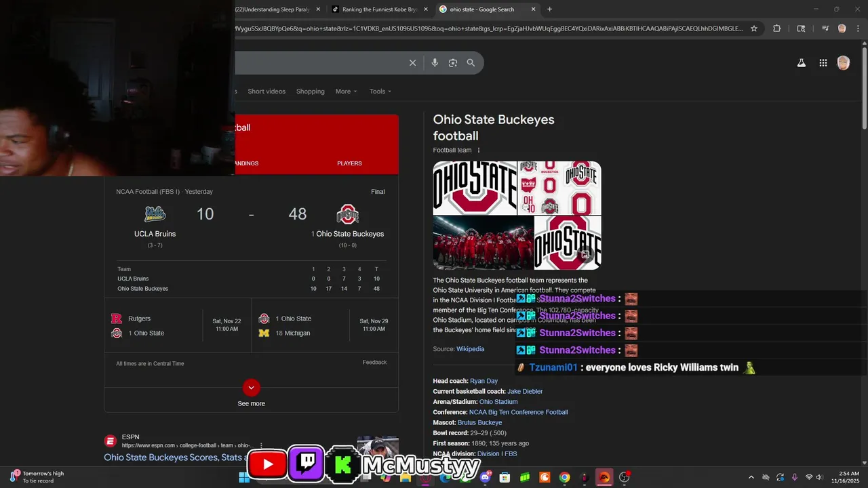Open the Windows Start menu
The image size is (868, 488).
tap(244, 477)
